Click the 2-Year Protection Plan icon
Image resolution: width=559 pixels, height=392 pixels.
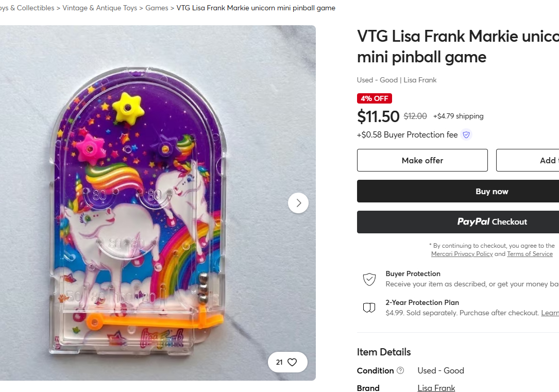click(x=369, y=308)
